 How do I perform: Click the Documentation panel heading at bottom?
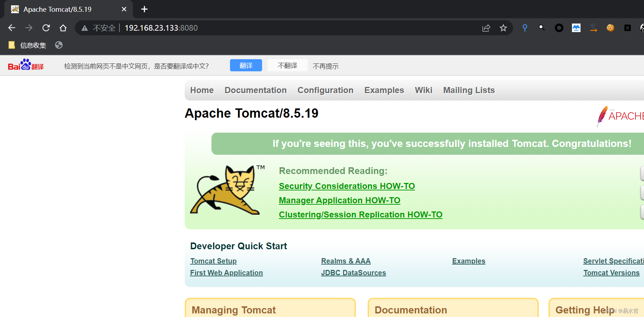point(411,310)
